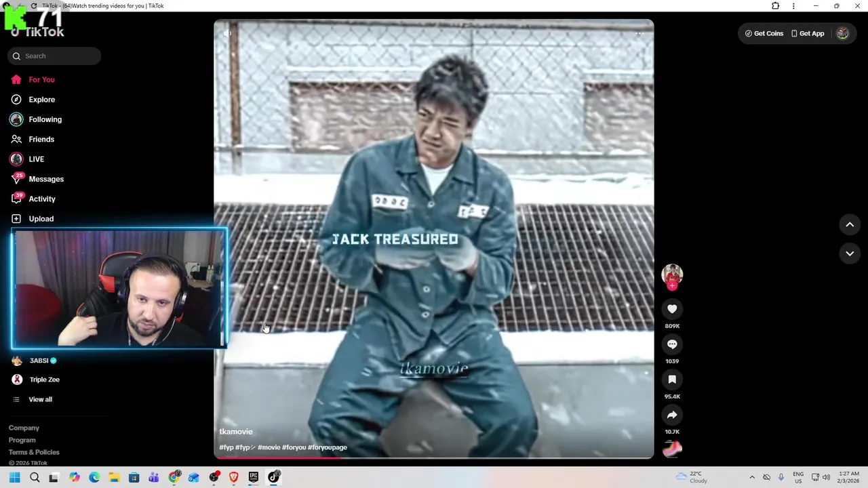Open the LIVE section

(x=36, y=159)
